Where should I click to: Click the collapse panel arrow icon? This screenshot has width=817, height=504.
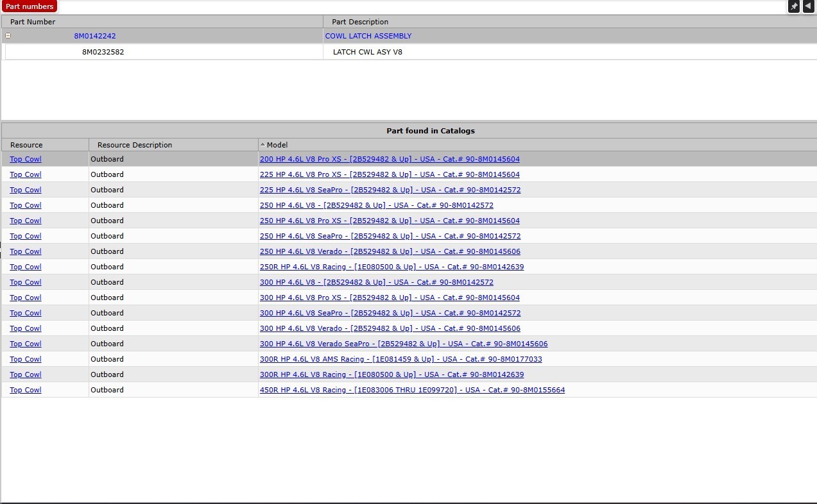(x=808, y=6)
